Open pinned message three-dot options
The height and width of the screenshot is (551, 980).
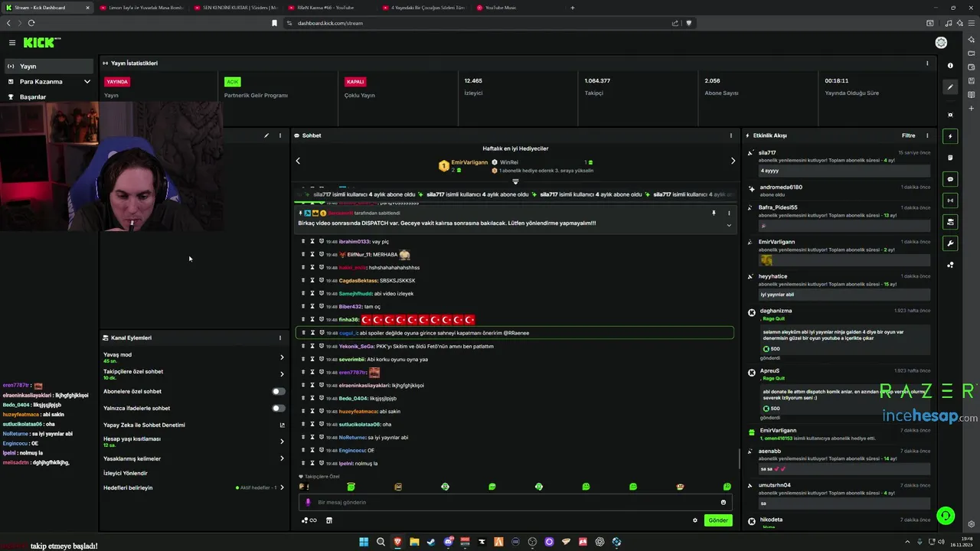[x=729, y=214]
